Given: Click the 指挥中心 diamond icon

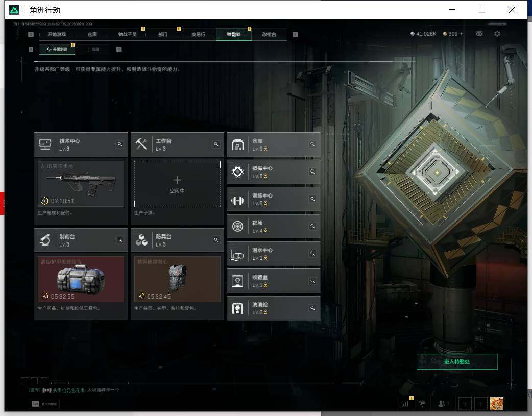Looking at the screenshot, I should click(x=237, y=172).
